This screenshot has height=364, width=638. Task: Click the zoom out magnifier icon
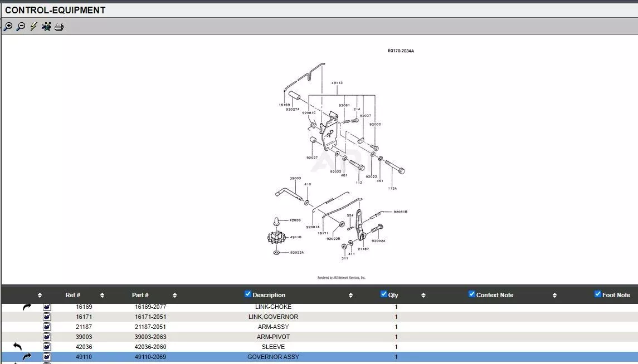point(21,27)
